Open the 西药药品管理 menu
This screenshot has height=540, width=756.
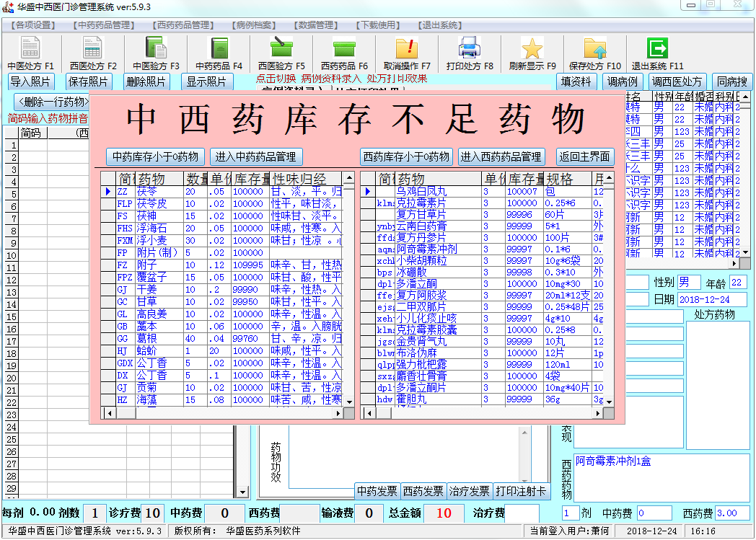click(x=183, y=25)
